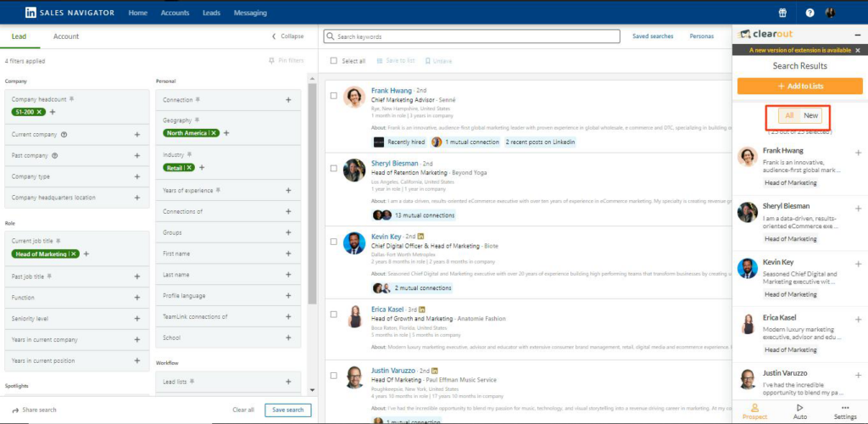This screenshot has width=868, height=424.
Task: Click Sheryl Biesman's 13 mutual connections badge
Action: [x=414, y=215]
